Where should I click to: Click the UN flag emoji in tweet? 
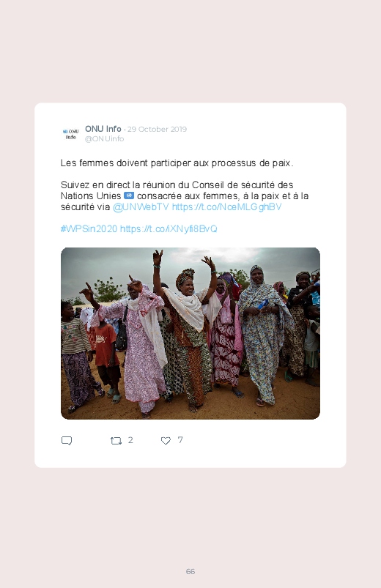click(x=129, y=196)
